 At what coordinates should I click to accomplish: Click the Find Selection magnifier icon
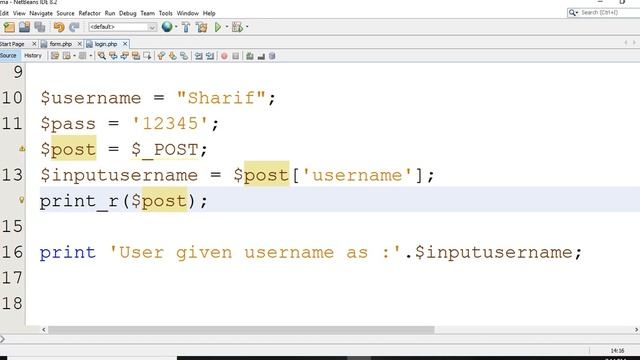coord(102,56)
